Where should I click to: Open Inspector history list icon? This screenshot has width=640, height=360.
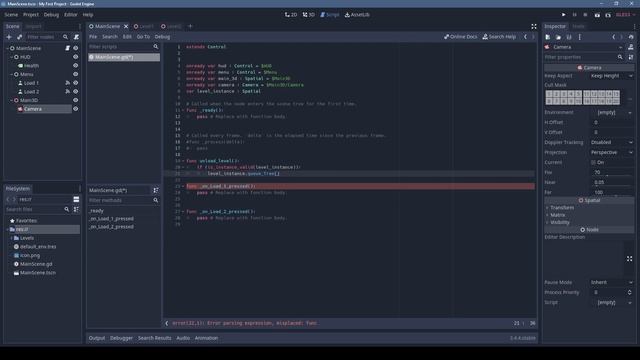coord(631,37)
